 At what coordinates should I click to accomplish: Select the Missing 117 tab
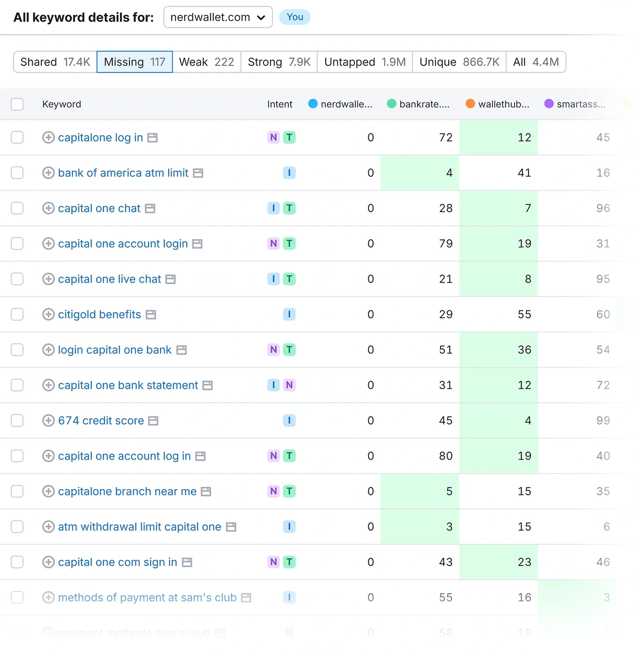(135, 62)
